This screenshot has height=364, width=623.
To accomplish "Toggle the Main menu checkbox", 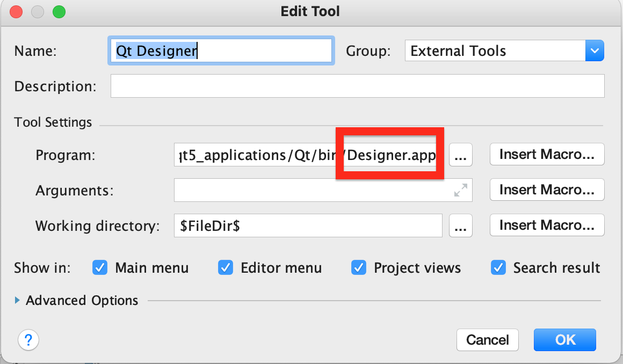I will pyautogui.click(x=100, y=268).
